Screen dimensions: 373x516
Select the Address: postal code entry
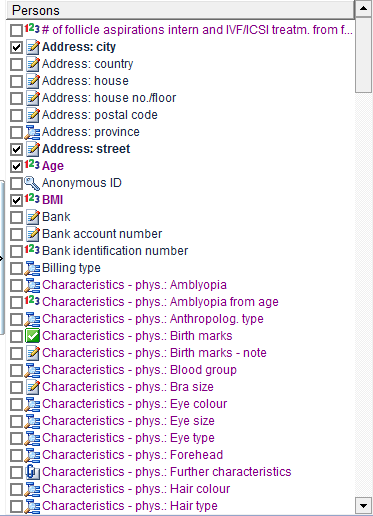click(100, 115)
